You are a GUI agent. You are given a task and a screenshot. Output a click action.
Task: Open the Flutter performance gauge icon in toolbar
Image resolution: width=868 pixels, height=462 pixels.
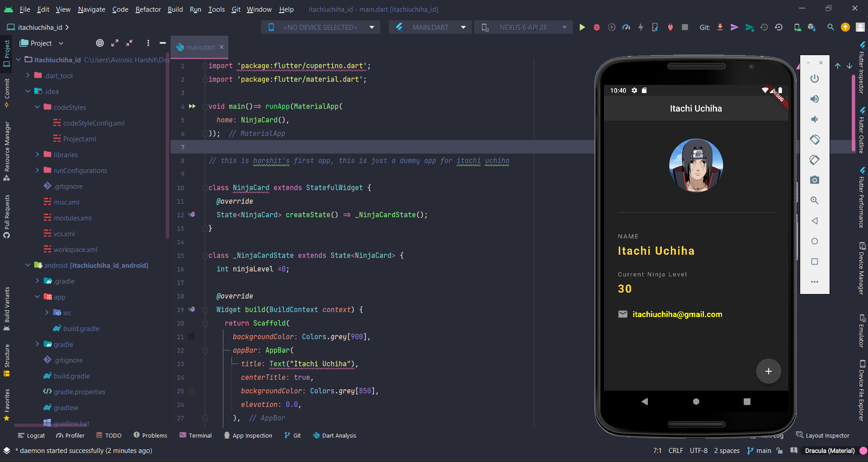coord(626,28)
